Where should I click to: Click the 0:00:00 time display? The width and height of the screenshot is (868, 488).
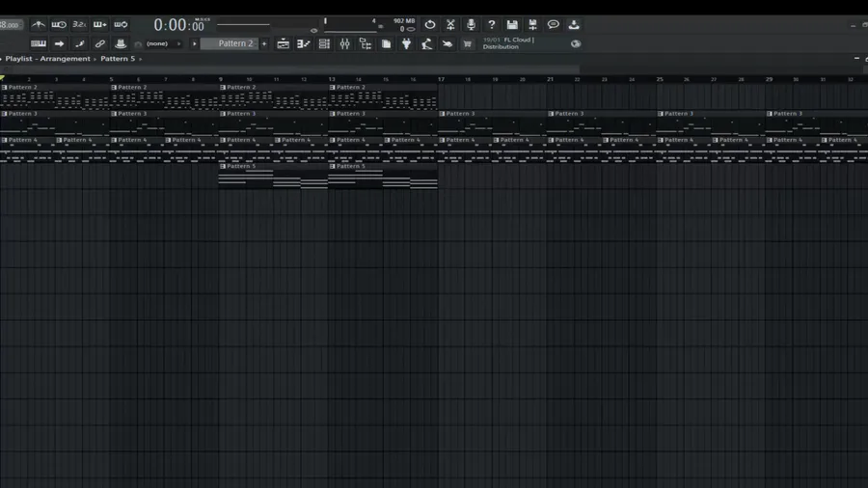click(x=178, y=25)
